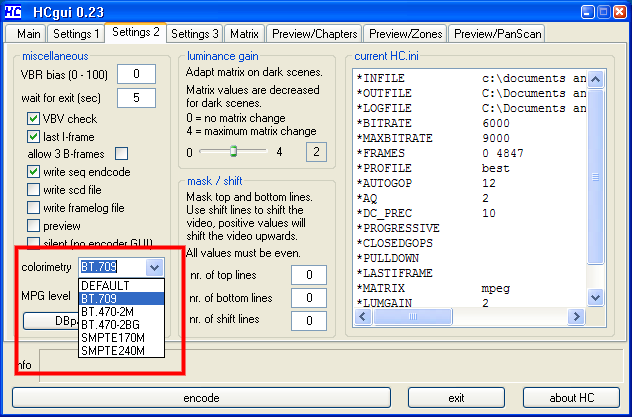This screenshot has height=417, width=632.
Task: Pick BT.470-2M colorimetry option
Action: point(121,312)
